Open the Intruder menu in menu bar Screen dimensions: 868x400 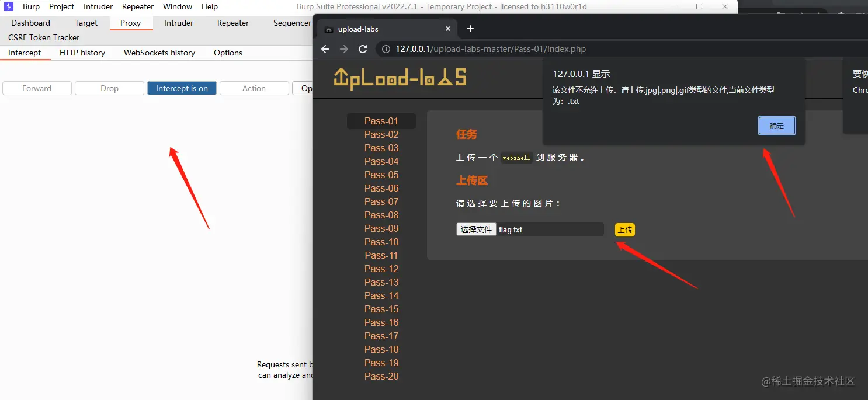tap(98, 6)
